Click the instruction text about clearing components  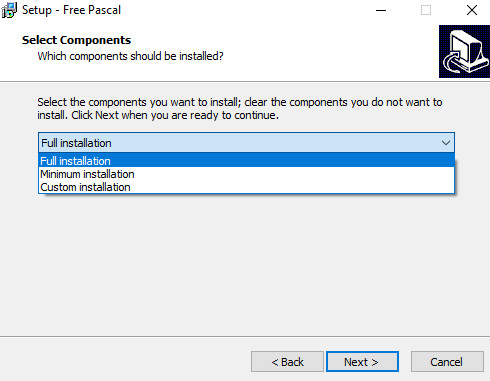pos(240,108)
